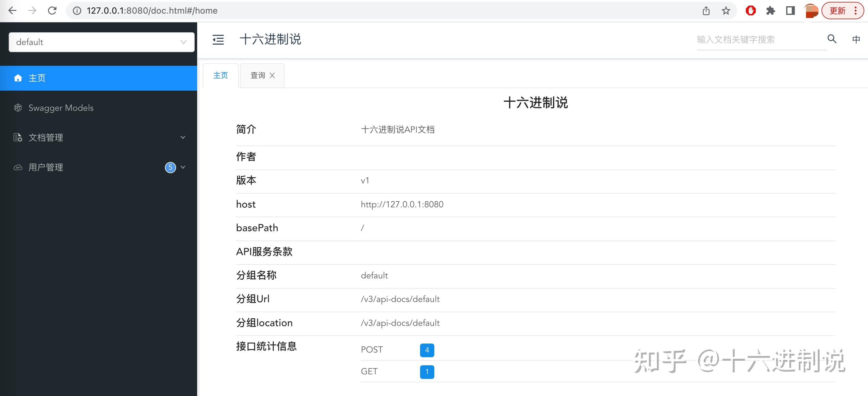Click the share page icon
Screen dimensions: 868x396
706,11
